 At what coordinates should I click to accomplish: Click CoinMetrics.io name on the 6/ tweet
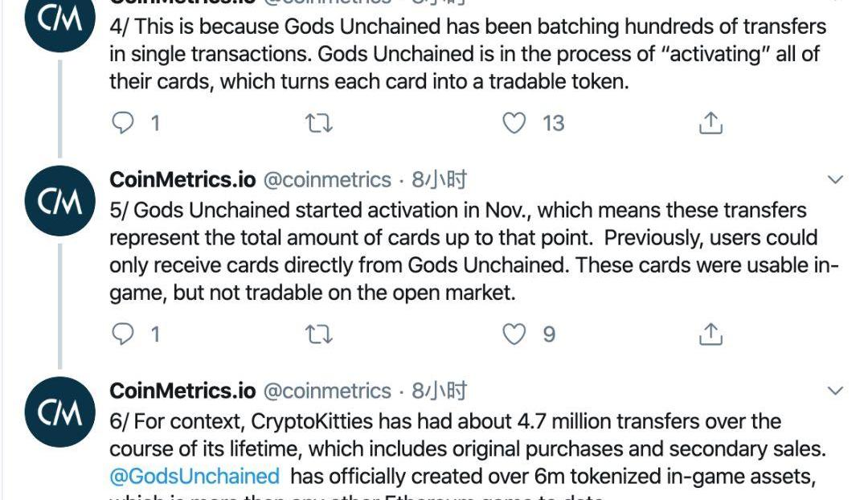[182, 391]
